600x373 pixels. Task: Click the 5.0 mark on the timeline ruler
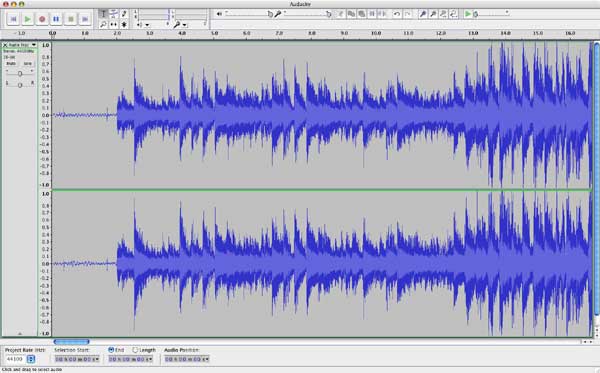214,34
